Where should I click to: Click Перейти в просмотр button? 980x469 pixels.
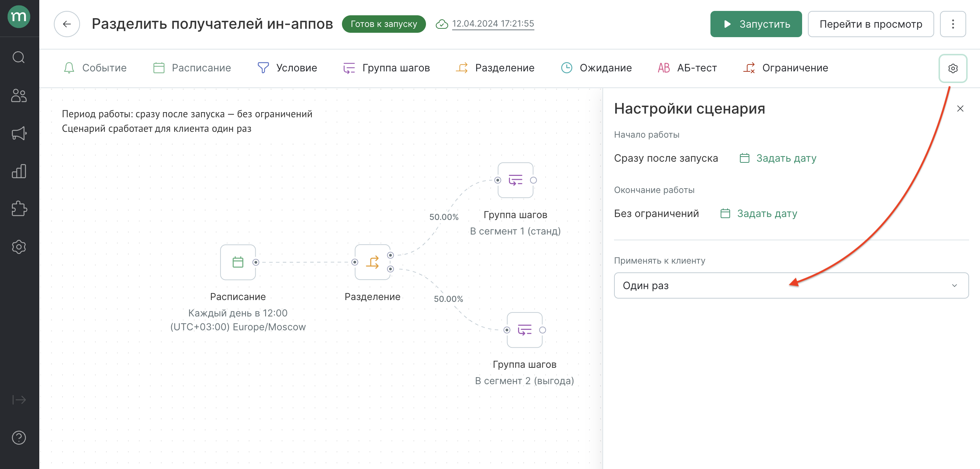pyautogui.click(x=871, y=24)
